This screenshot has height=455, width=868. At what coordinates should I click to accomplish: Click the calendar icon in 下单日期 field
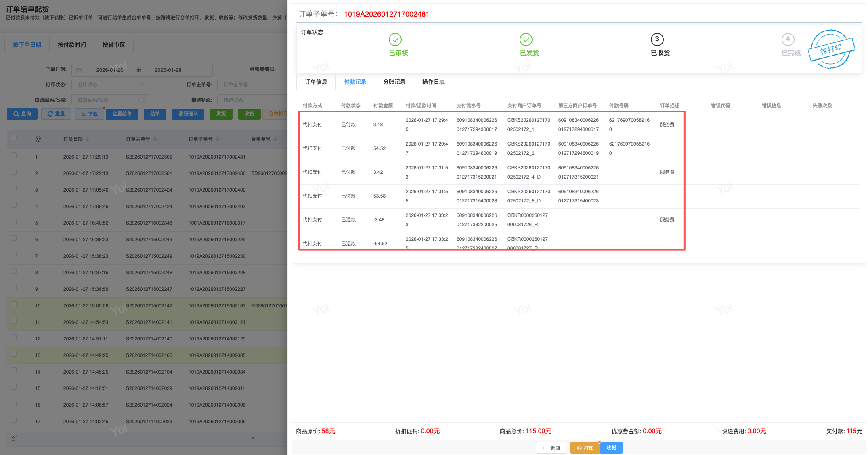[x=79, y=70]
